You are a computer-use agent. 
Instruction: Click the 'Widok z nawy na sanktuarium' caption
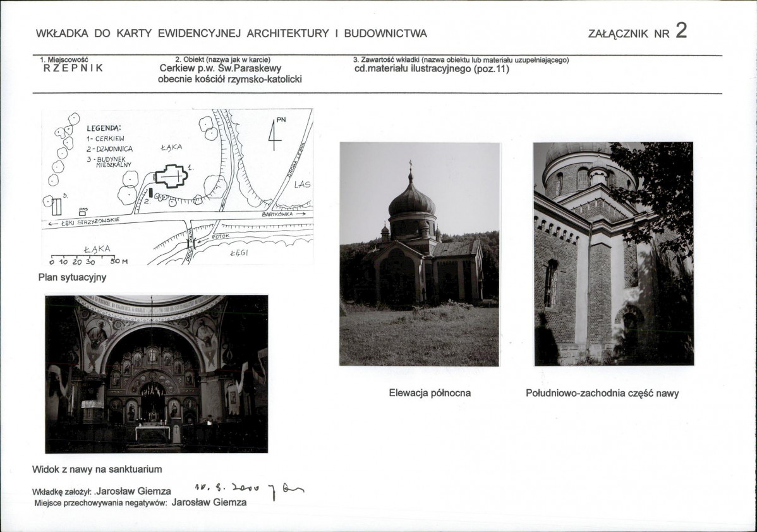click(x=97, y=469)
